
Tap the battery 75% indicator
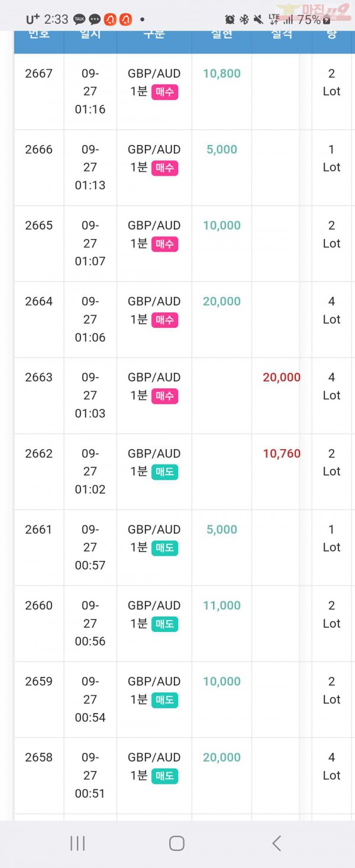314,20
